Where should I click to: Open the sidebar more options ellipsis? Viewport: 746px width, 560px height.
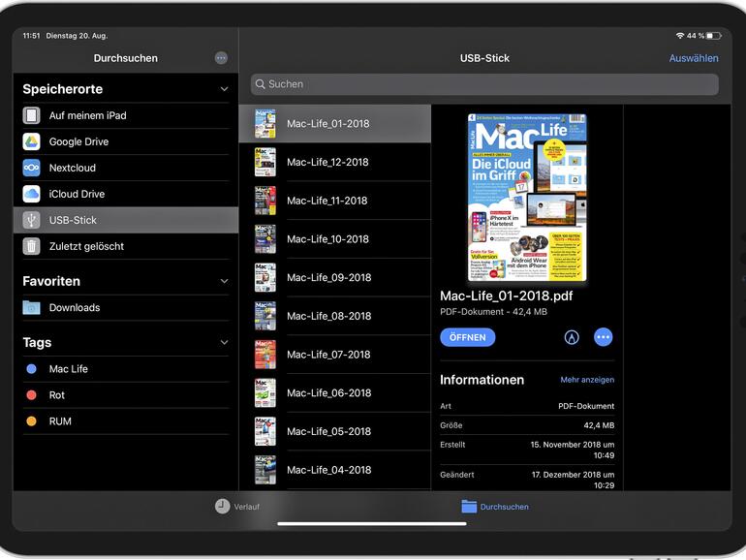(221, 58)
